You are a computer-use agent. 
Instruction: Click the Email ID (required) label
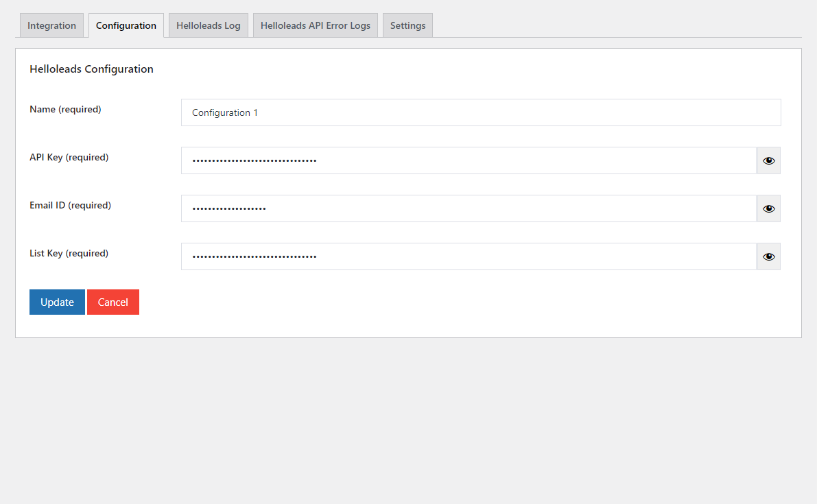tap(71, 205)
